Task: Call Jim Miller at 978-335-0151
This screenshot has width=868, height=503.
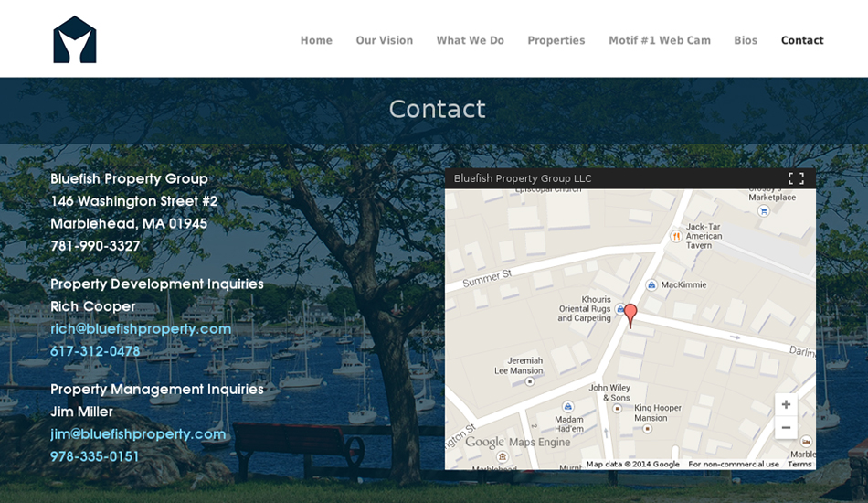Action: 95,456
